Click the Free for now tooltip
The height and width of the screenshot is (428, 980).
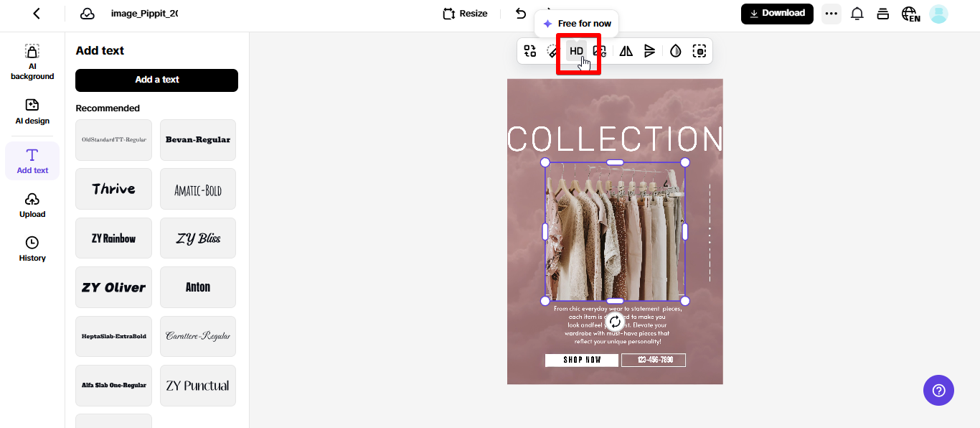point(577,24)
